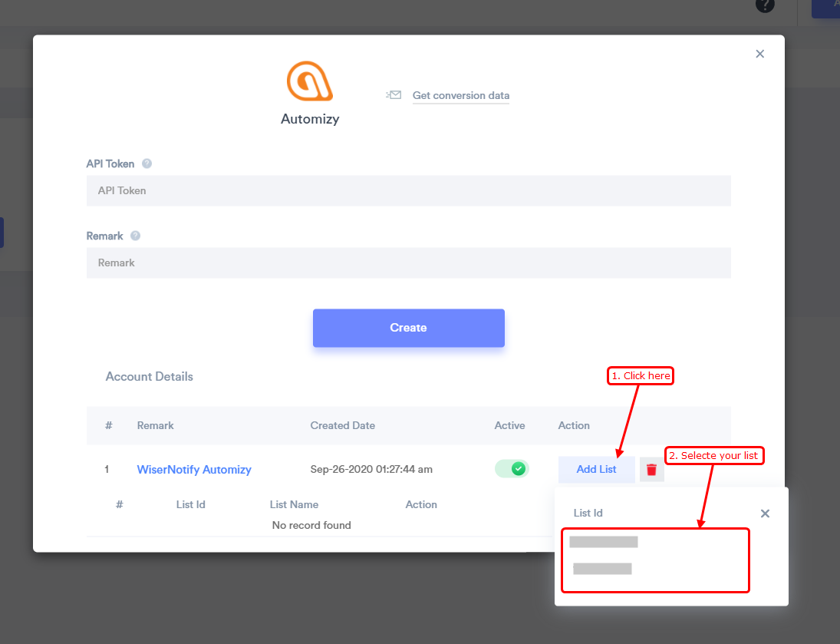Close the List Id popup

coord(764,514)
